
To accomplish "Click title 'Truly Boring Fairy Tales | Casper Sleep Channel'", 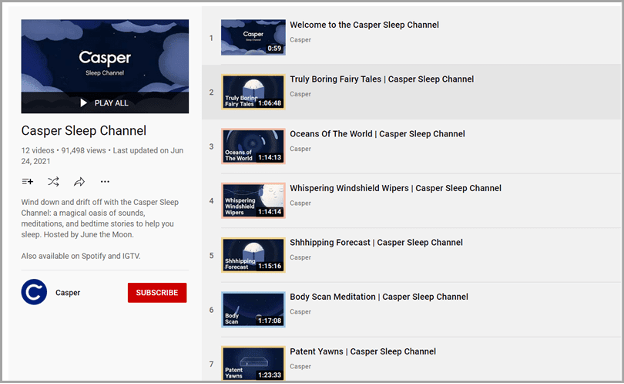I will tap(382, 79).
